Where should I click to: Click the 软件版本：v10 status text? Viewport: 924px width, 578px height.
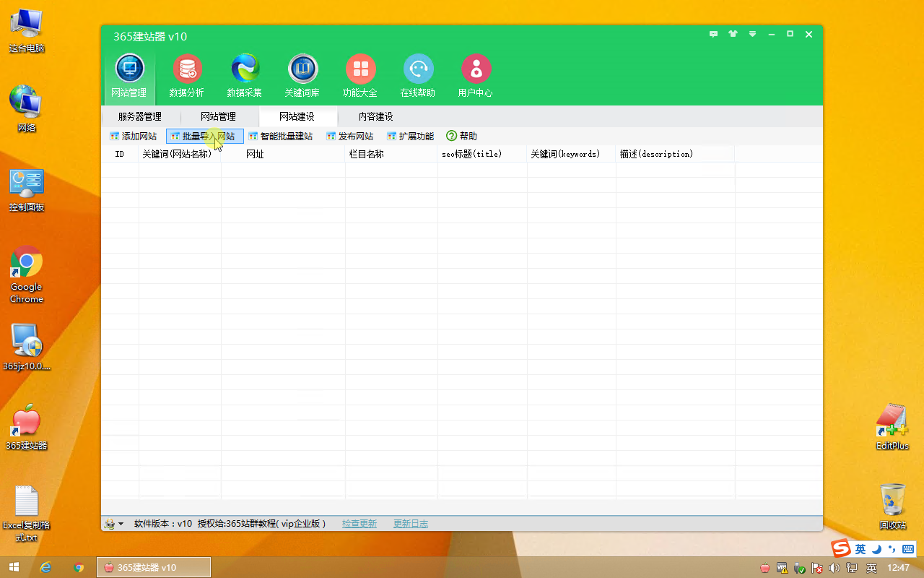pyautogui.click(x=163, y=524)
